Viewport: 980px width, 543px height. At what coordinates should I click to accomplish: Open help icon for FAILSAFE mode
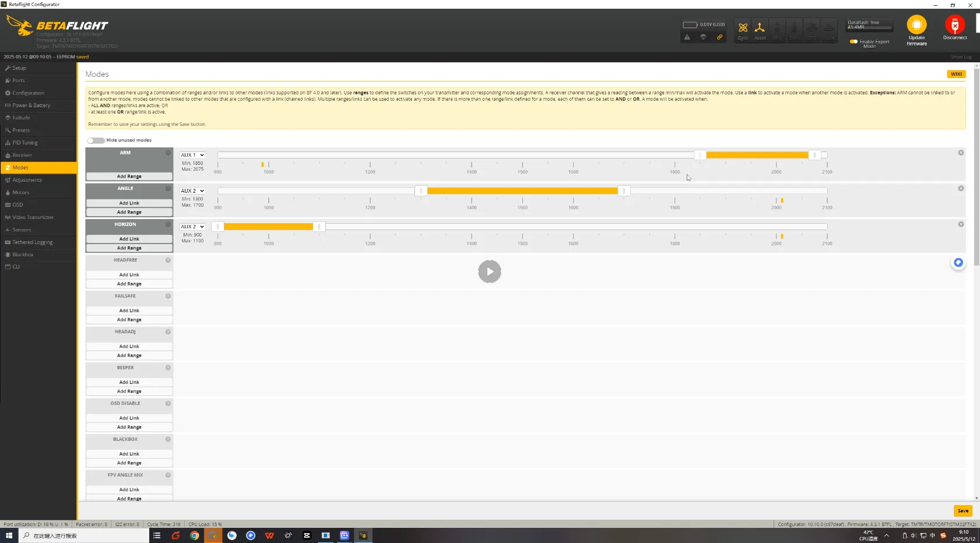[168, 296]
